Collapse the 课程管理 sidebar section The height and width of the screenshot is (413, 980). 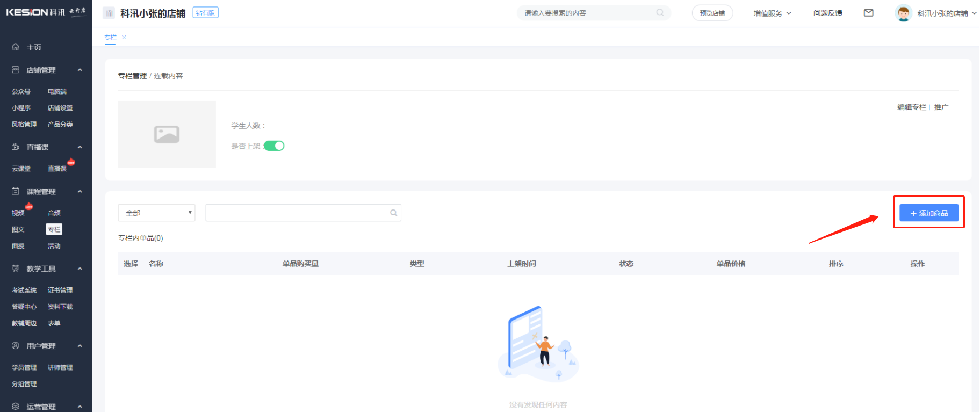click(x=80, y=192)
